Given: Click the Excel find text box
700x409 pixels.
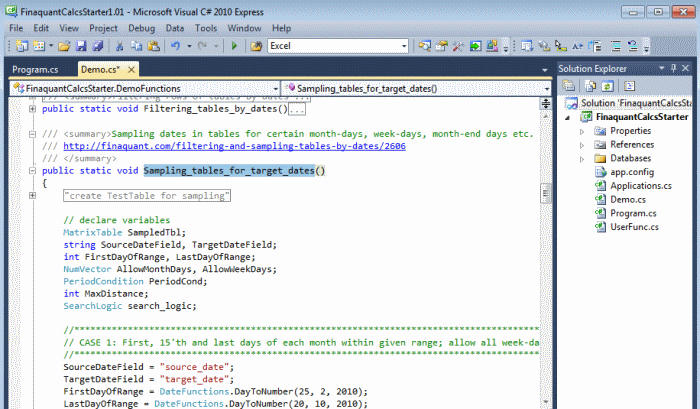Looking at the screenshot, I should coord(334,46).
